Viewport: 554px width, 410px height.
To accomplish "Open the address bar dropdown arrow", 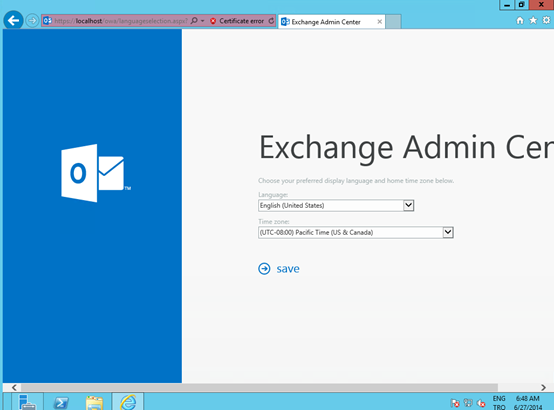I will pos(202,21).
